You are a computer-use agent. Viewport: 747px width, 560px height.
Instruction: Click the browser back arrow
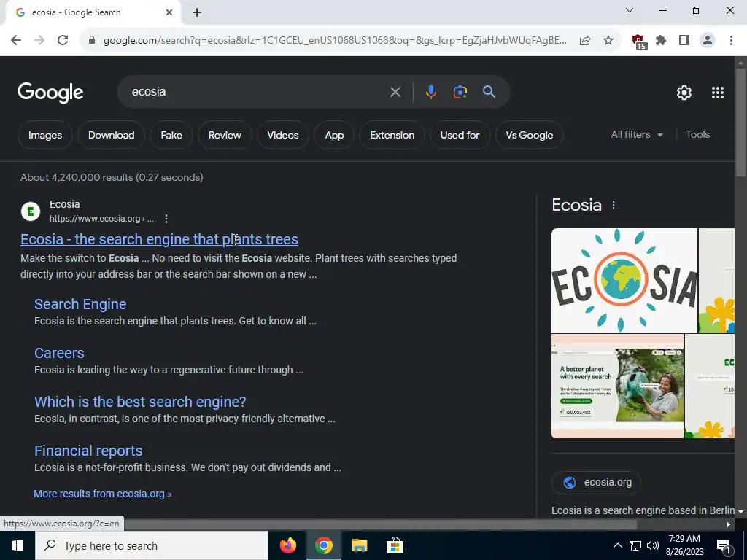tap(16, 40)
